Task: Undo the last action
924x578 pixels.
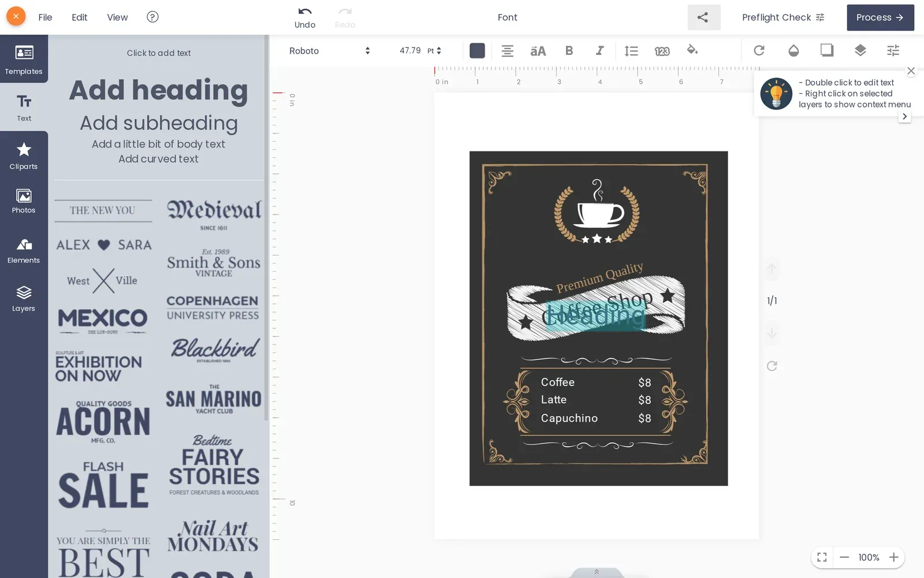Action: tap(305, 17)
